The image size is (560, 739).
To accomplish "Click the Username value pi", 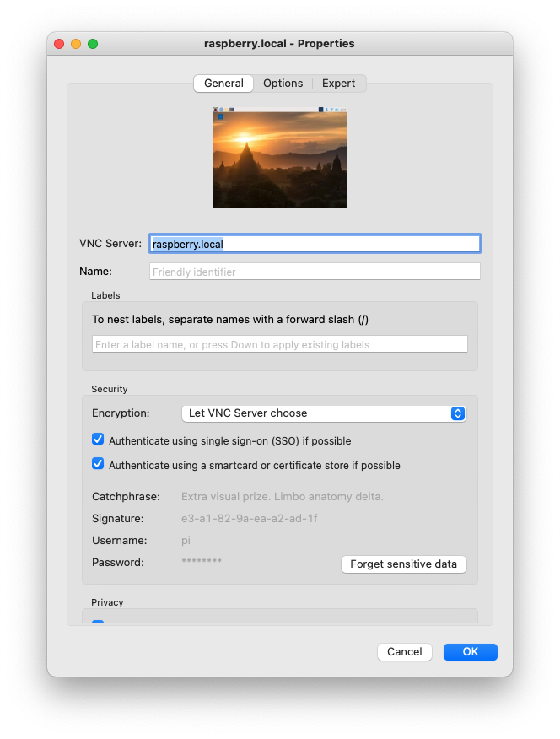I will [x=186, y=541].
